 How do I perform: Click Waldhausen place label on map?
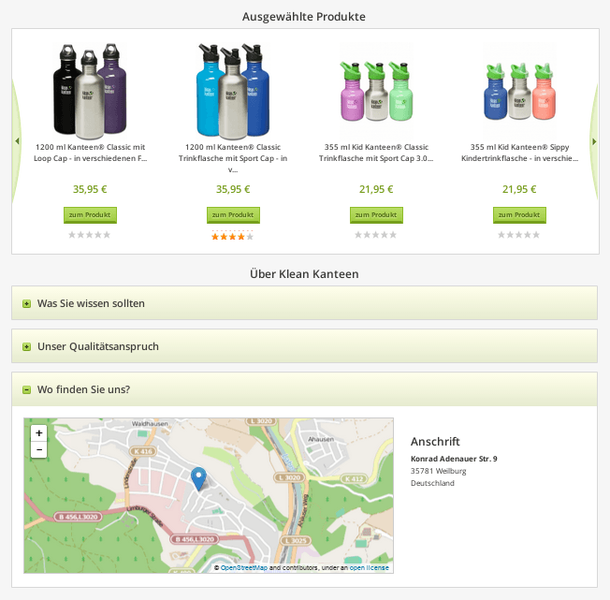pyautogui.click(x=150, y=424)
